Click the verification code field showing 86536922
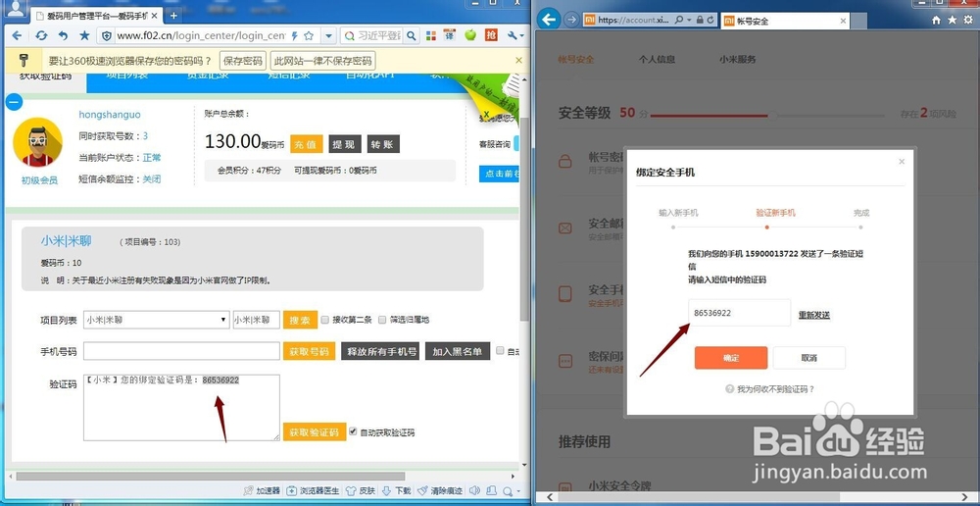 pyautogui.click(x=739, y=313)
